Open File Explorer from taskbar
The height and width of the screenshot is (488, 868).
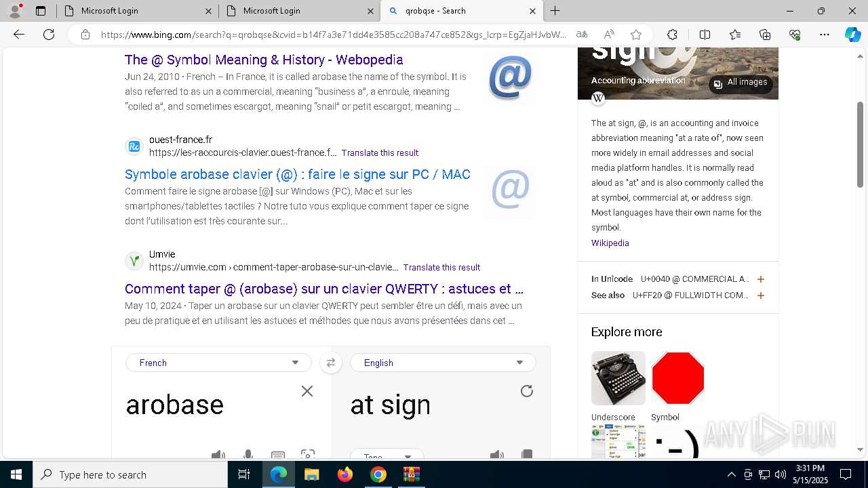311,474
